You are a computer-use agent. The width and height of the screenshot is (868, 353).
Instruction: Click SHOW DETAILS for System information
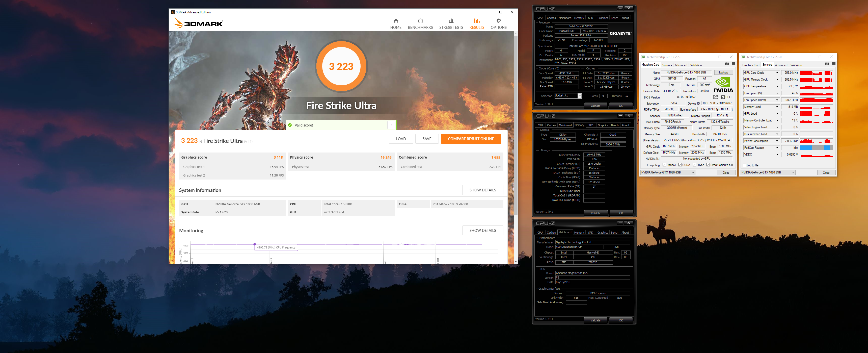point(482,190)
